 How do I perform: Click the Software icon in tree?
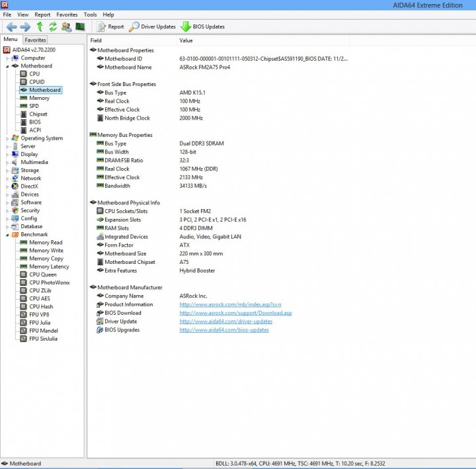tap(15, 202)
